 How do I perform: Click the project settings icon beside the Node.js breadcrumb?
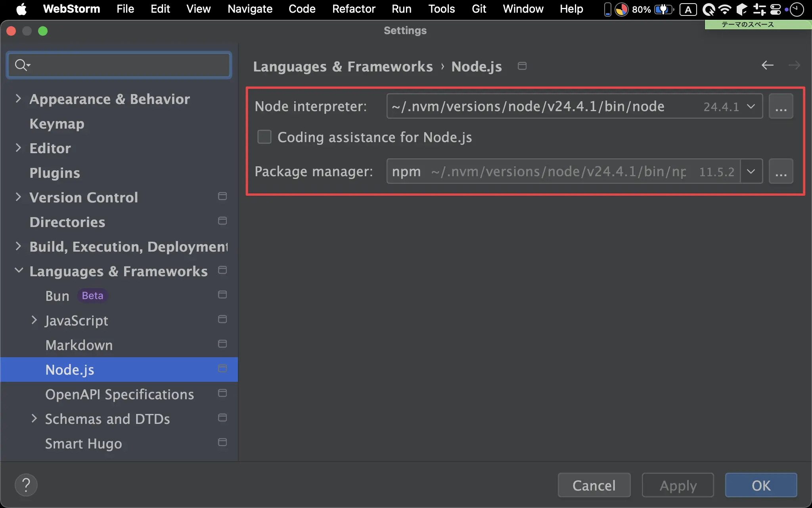(x=522, y=66)
